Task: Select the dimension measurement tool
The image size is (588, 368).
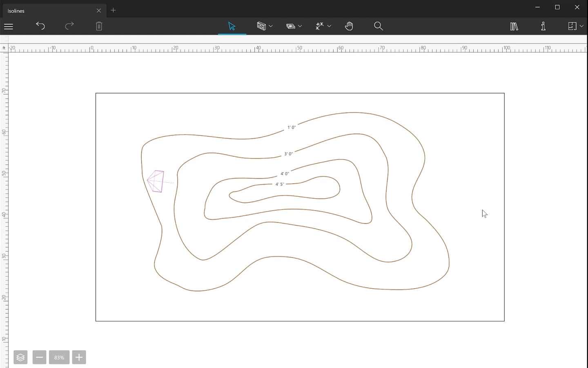Action: point(320,26)
